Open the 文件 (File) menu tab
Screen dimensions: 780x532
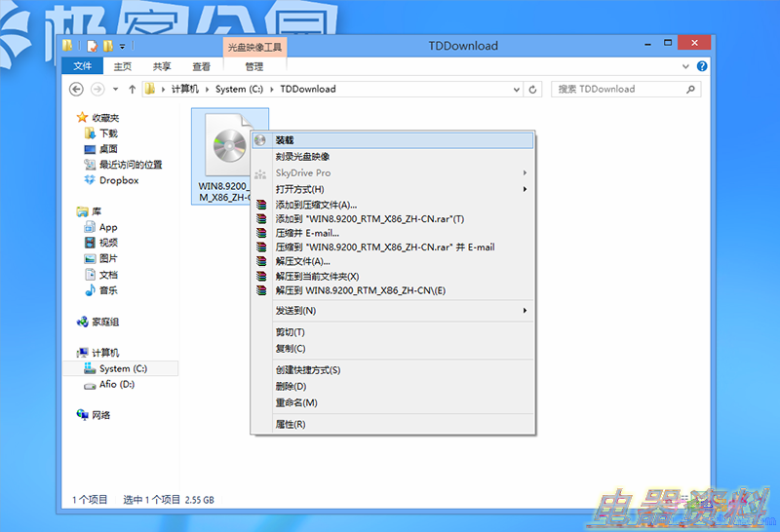point(83,66)
